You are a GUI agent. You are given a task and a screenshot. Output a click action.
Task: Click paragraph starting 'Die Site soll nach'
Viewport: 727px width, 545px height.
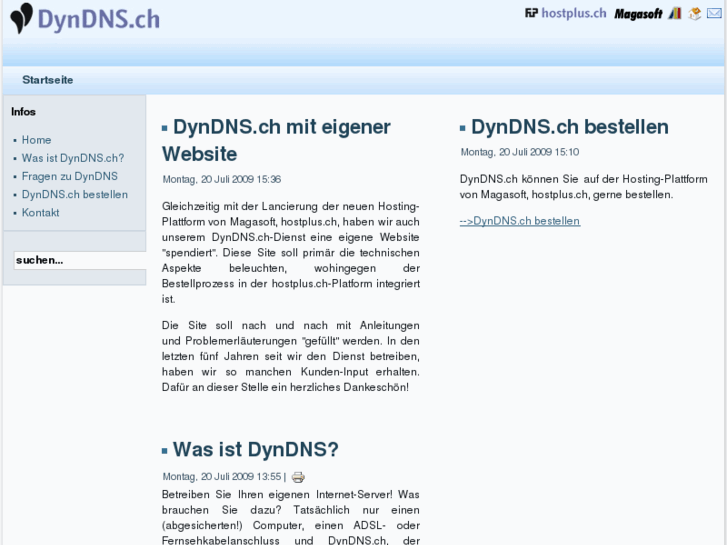click(x=291, y=356)
